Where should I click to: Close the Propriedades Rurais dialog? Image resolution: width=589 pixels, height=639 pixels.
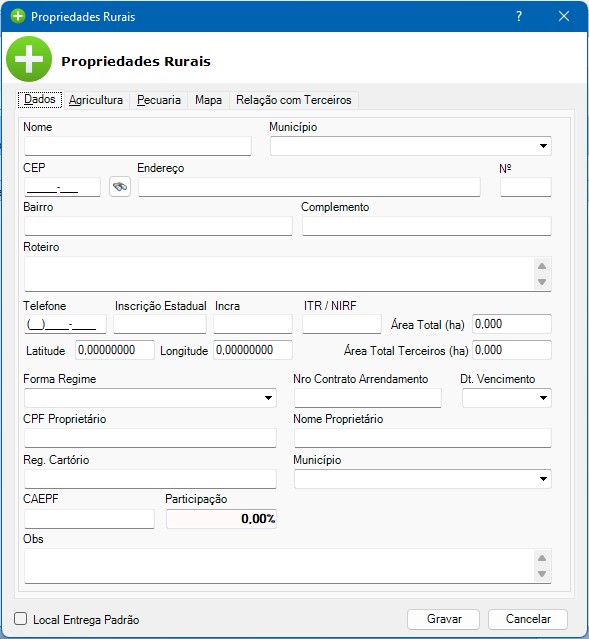click(x=564, y=16)
